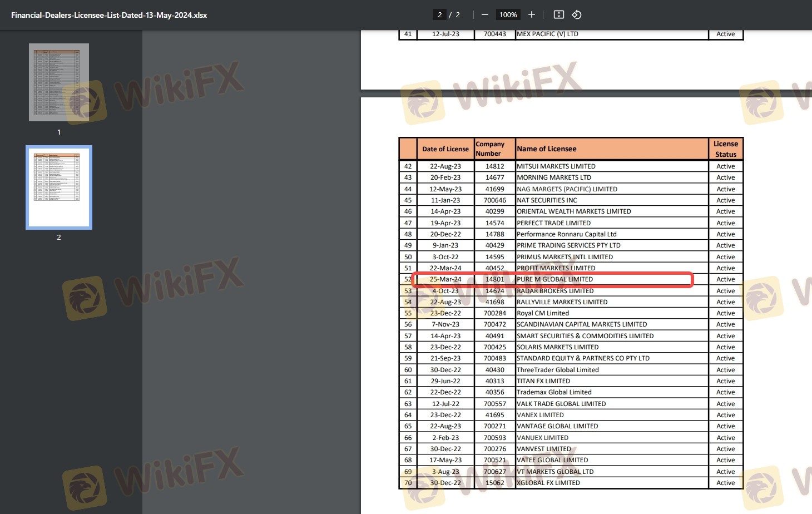Click the XGLOBAL FX LIMITED cell
812x514 pixels.
point(548,483)
